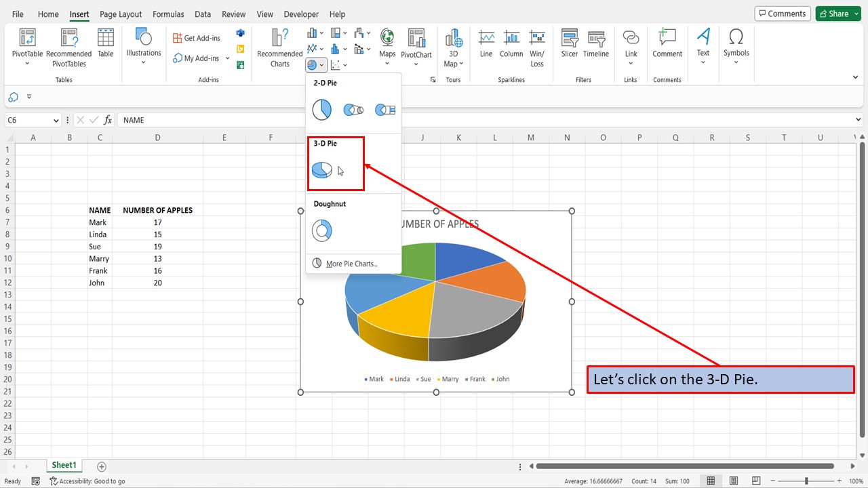Select the 3-D Pie chart option
This screenshot has width=868, height=488.
click(321, 169)
